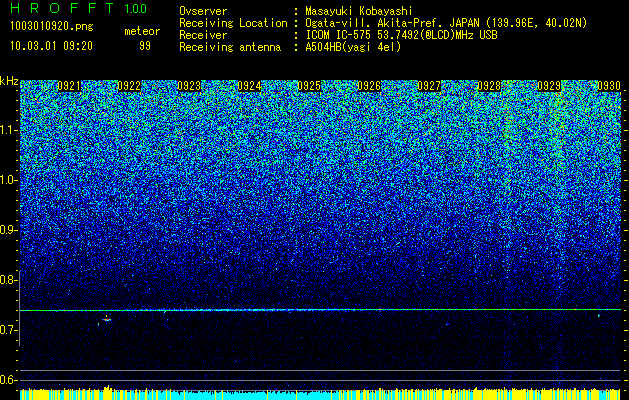Click the meteor label above the count
This screenshot has width=629, height=400.
point(142,31)
